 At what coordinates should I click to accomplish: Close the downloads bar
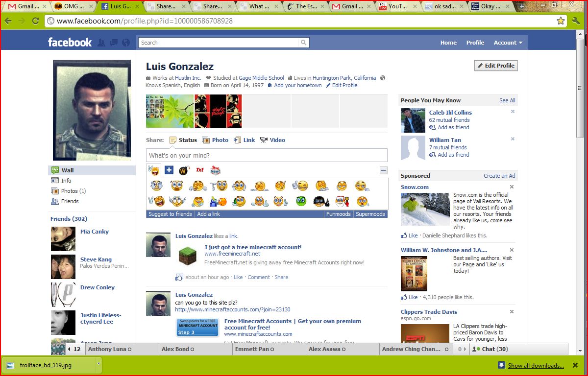[575, 365]
